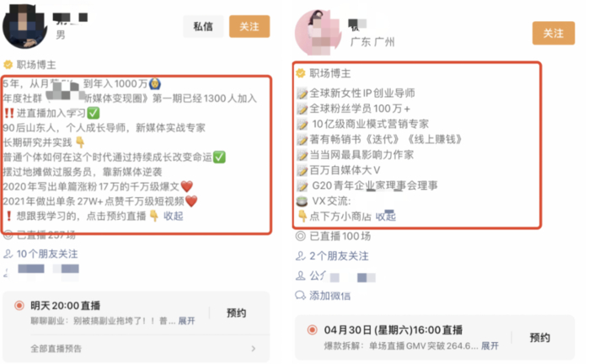Open 添加微信 link
This screenshot has width=589, height=364.
329,296
